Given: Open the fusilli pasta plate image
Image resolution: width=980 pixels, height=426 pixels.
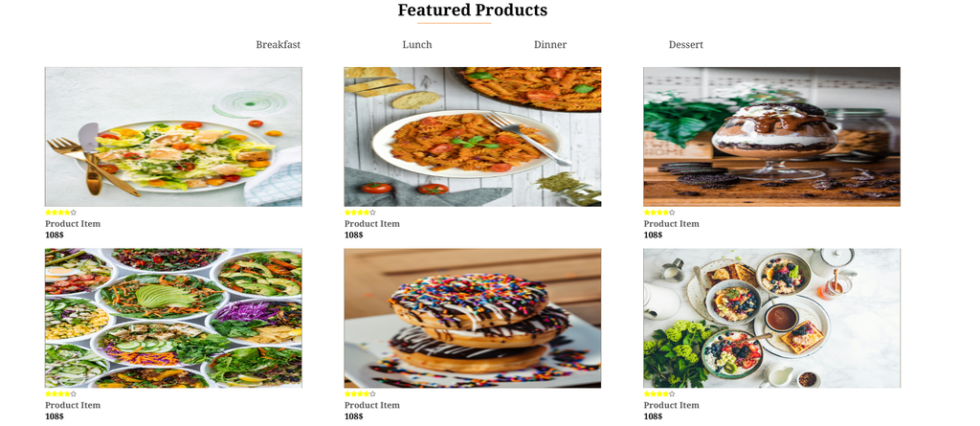Looking at the screenshot, I should (473, 137).
